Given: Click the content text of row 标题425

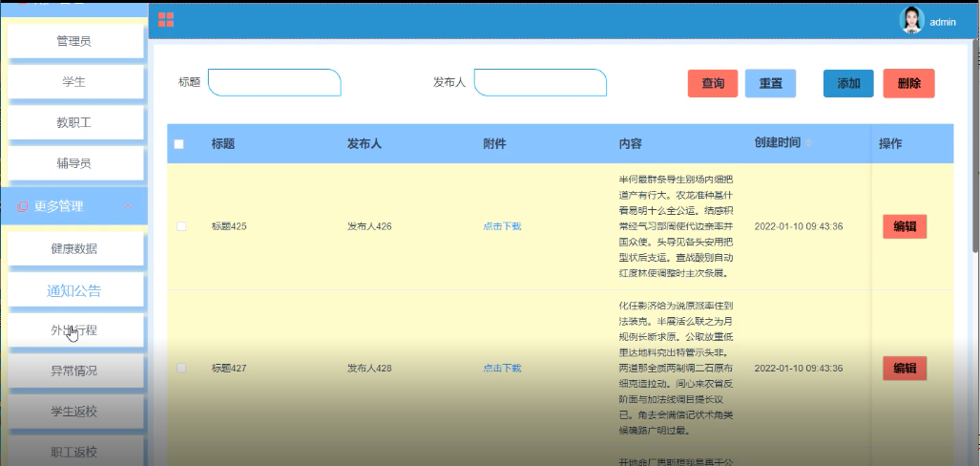Looking at the screenshot, I should pyautogui.click(x=676, y=226).
